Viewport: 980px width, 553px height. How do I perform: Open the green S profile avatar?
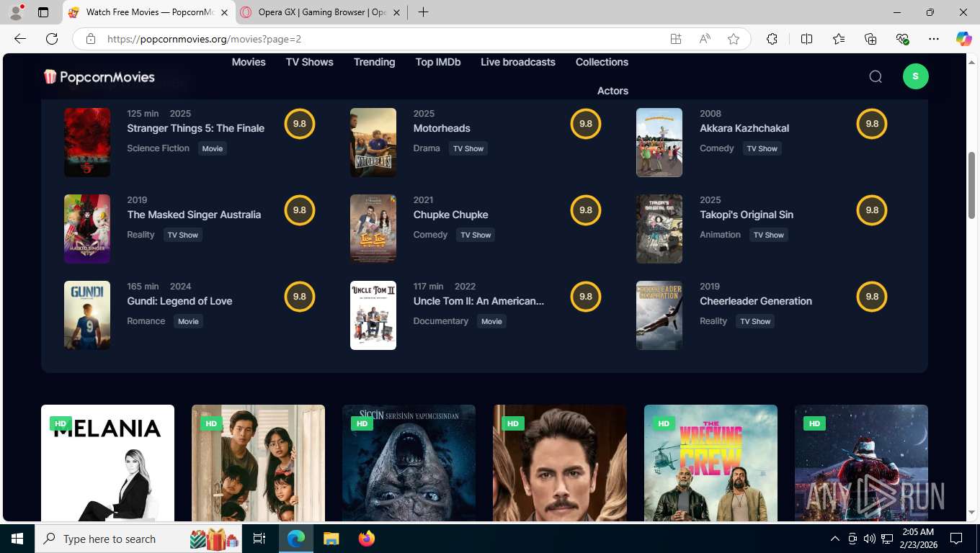click(x=916, y=76)
